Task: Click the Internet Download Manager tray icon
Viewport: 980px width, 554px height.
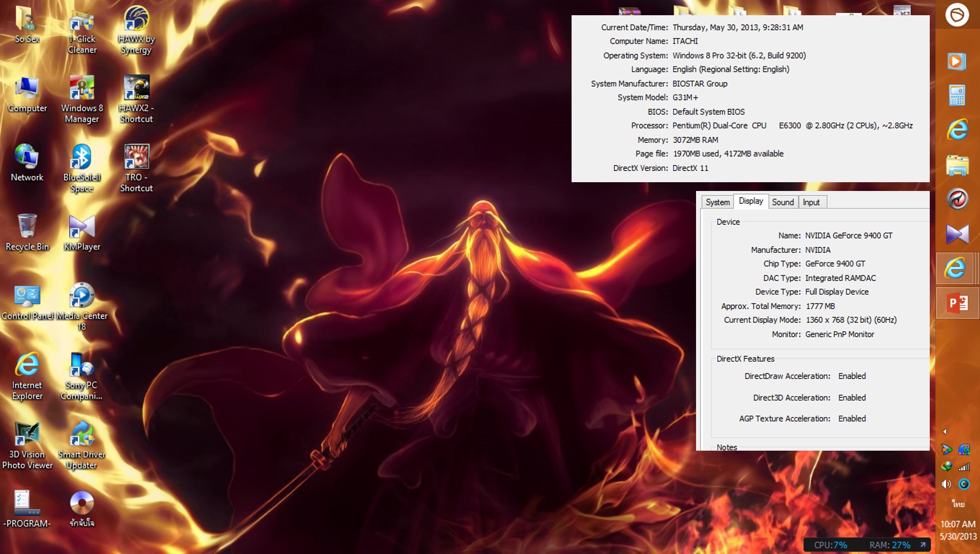Action: point(946,467)
